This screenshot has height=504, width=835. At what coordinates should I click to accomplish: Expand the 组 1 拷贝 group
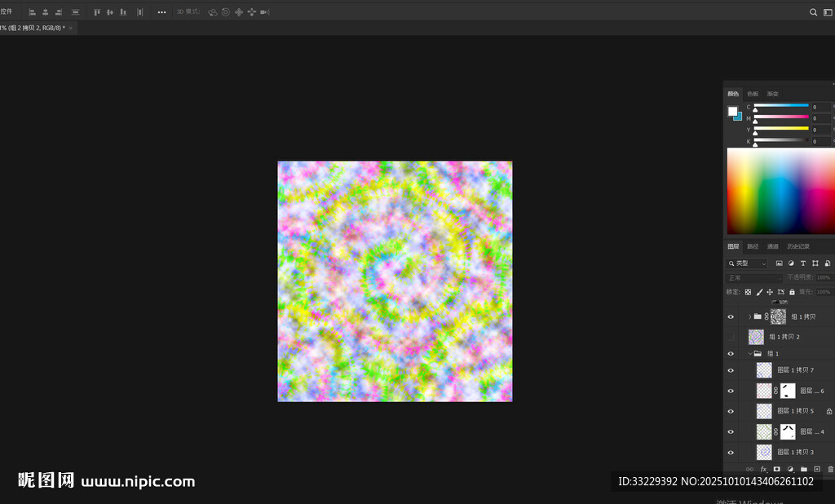coord(750,317)
